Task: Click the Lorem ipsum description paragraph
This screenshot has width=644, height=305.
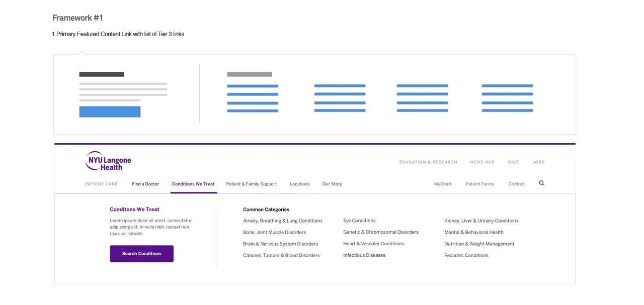Action: pyautogui.click(x=151, y=227)
